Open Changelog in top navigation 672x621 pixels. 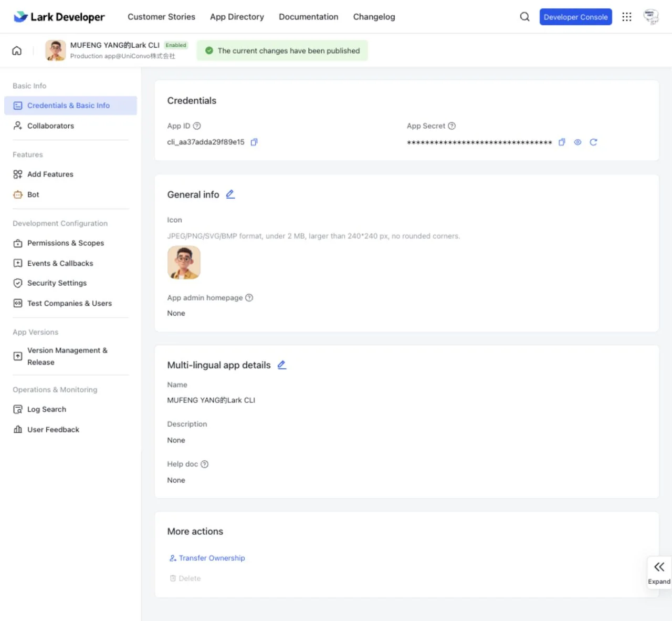(374, 17)
